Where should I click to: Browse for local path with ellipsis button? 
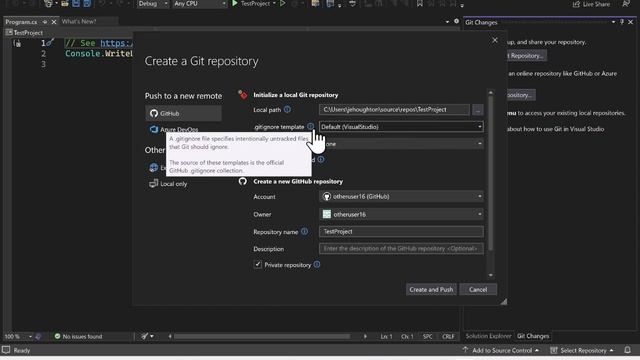click(x=478, y=109)
